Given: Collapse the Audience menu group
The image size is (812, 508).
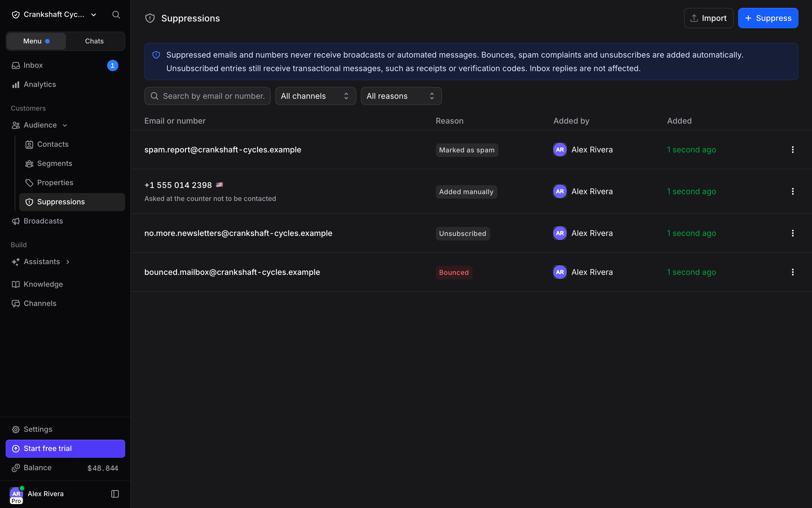Looking at the screenshot, I should pos(65,125).
